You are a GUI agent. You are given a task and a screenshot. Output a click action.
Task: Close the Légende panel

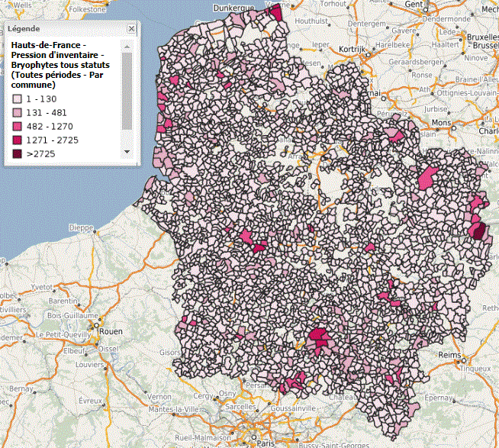click(131, 28)
